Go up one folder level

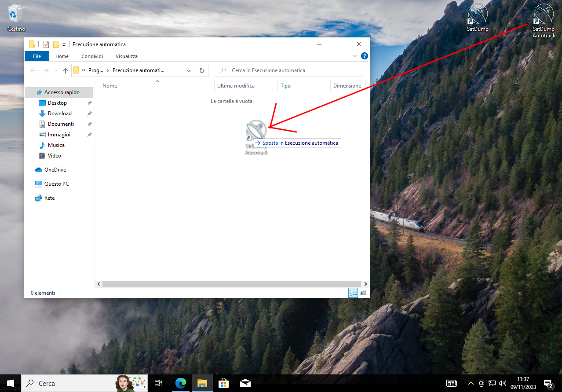pos(66,70)
